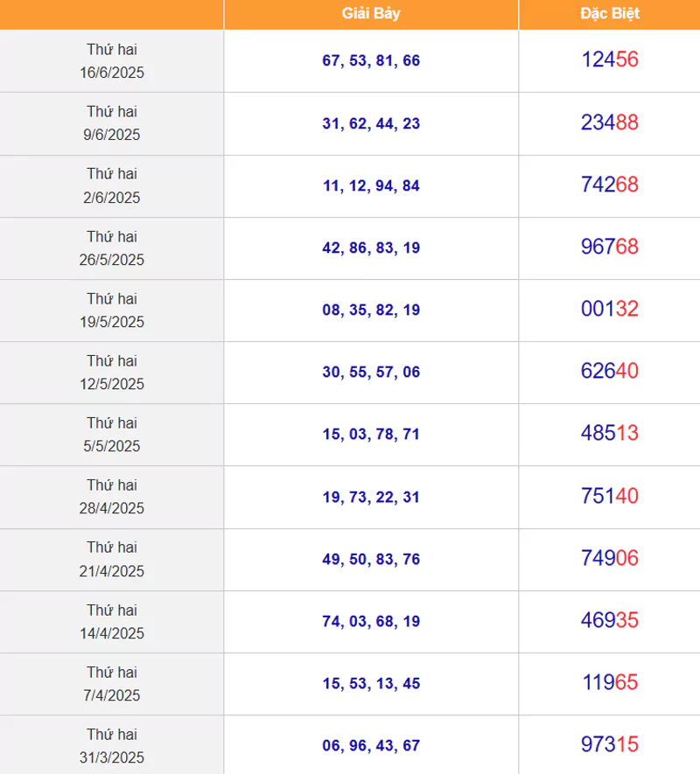The image size is (700, 774).
Task: Select the 16/6/2025 date cell
Action: (x=112, y=60)
